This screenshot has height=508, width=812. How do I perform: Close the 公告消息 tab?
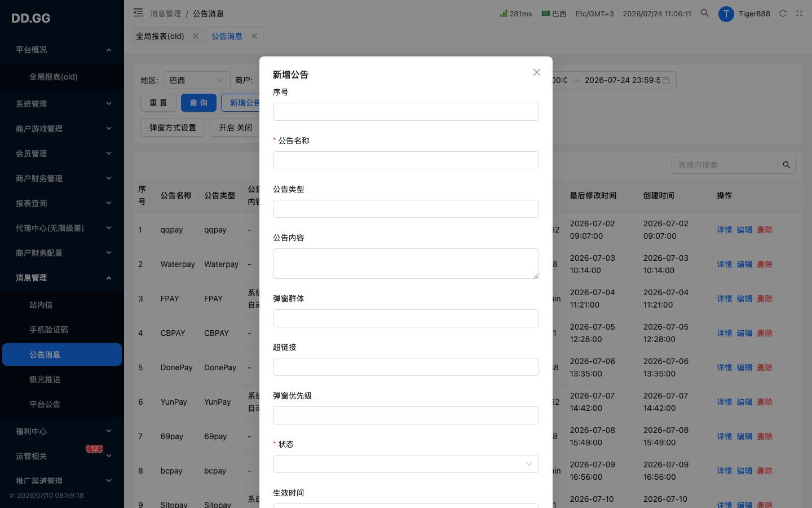click(254, 36)
